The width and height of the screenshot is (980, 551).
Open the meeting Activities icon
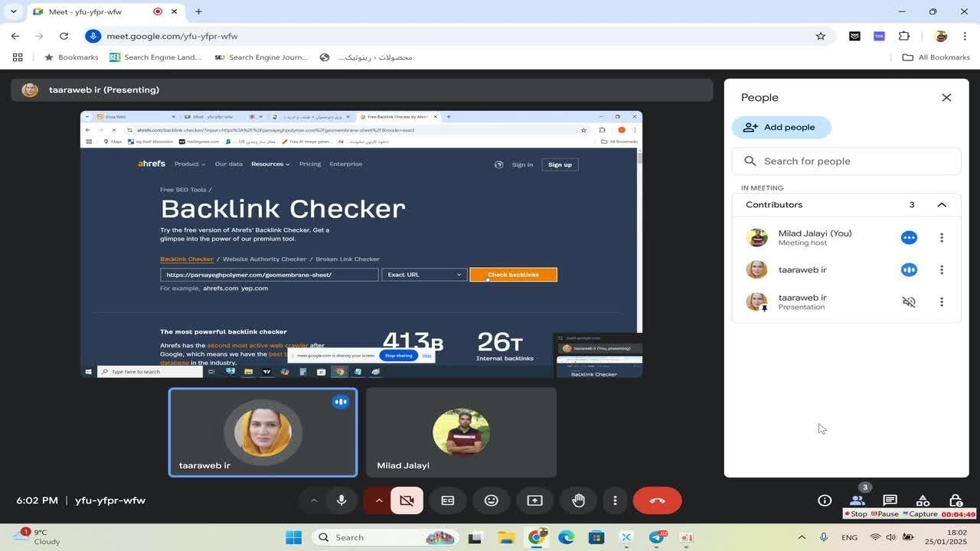pos(923,500)
